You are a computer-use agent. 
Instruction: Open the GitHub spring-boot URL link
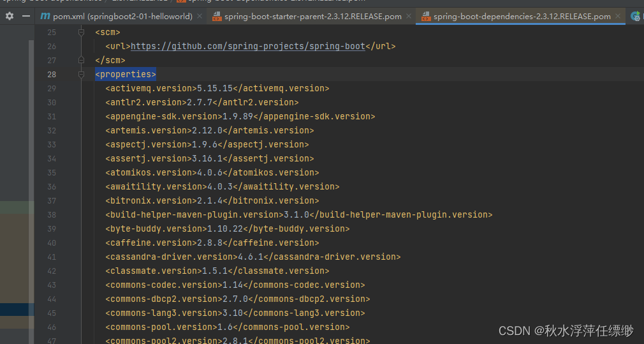click(248, 46)
